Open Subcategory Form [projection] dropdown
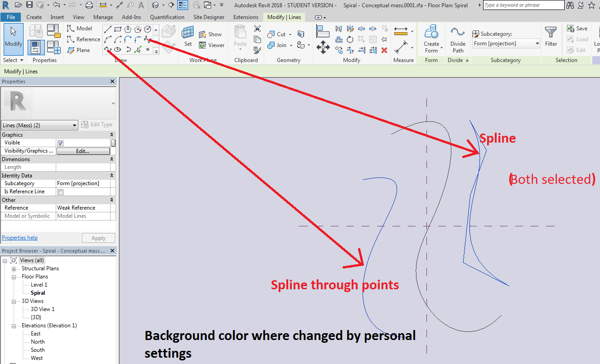600x364 pixels. [x=506, y=43]
